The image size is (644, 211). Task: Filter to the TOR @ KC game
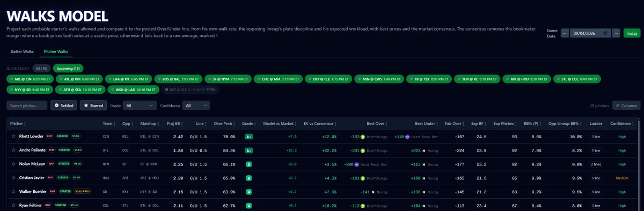click(477, 79)
